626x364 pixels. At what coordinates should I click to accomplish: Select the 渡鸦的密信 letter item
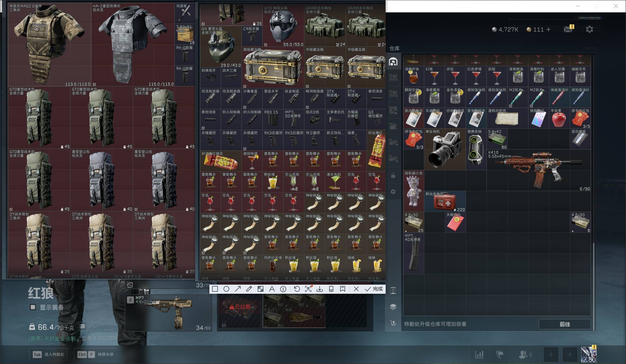point(507,118)
